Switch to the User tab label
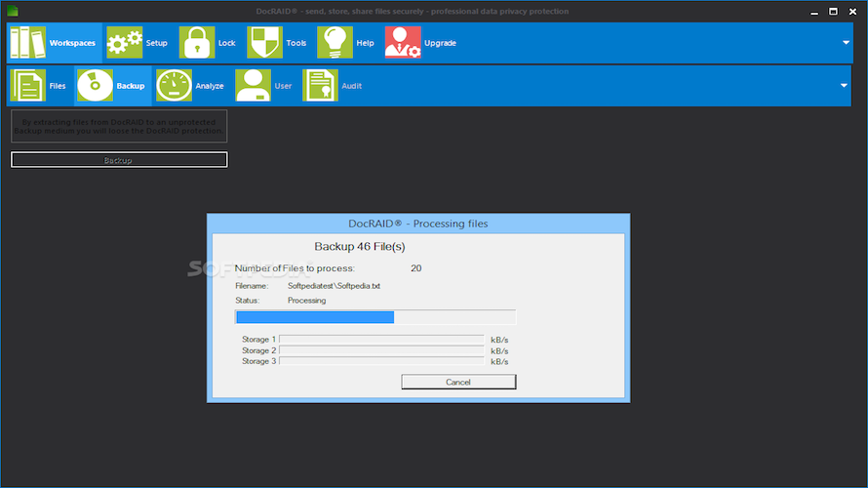Screen dimensions: 868x488 [283, 86]
